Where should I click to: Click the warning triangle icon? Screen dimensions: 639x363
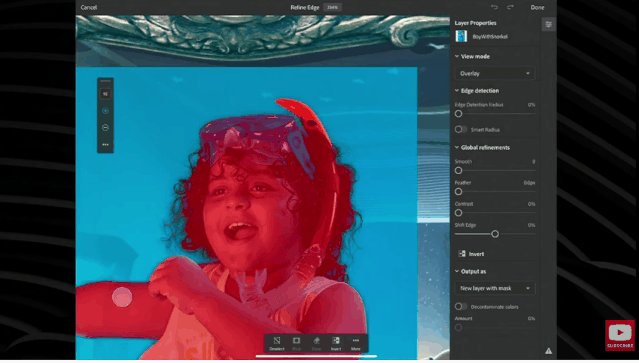(x=549, y=351)
